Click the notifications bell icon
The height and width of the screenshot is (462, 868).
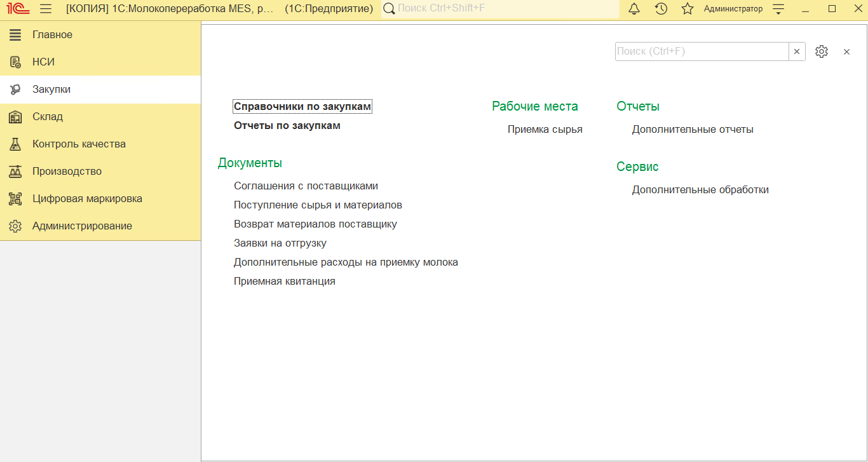(634, 9)
